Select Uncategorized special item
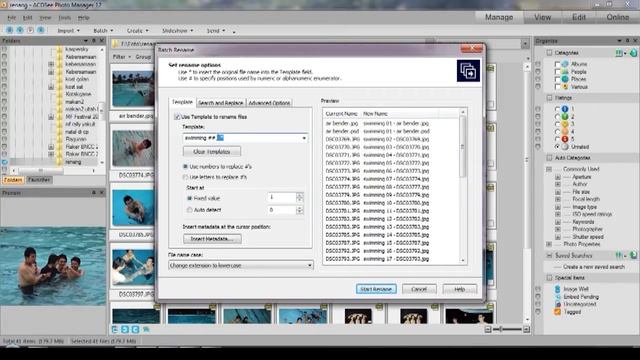 point(580,304)
